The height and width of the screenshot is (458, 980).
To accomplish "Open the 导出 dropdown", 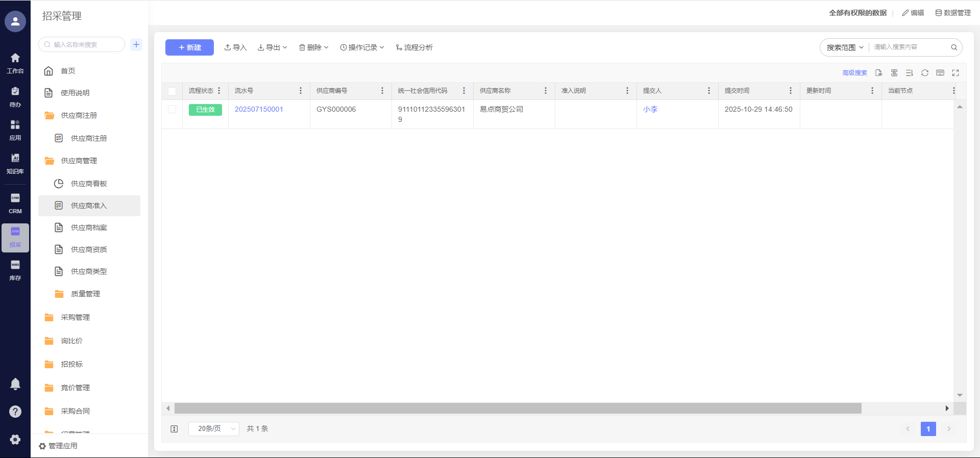I will coord(273,47).
